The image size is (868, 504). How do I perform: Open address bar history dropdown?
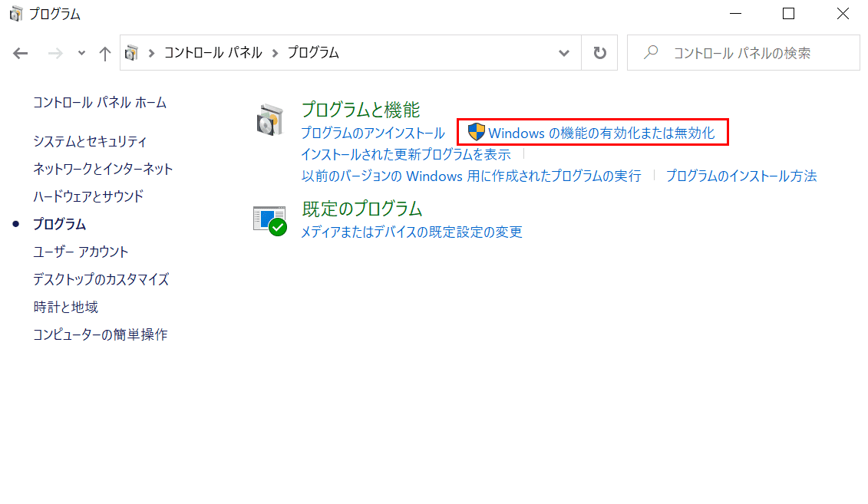coord(564,53)
